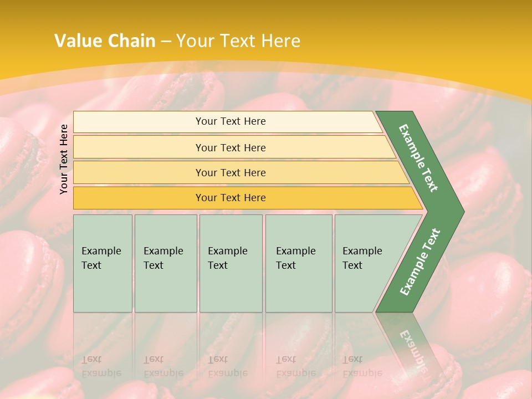Click the fourth 'Example Text' box

click(x=299, y=263)
